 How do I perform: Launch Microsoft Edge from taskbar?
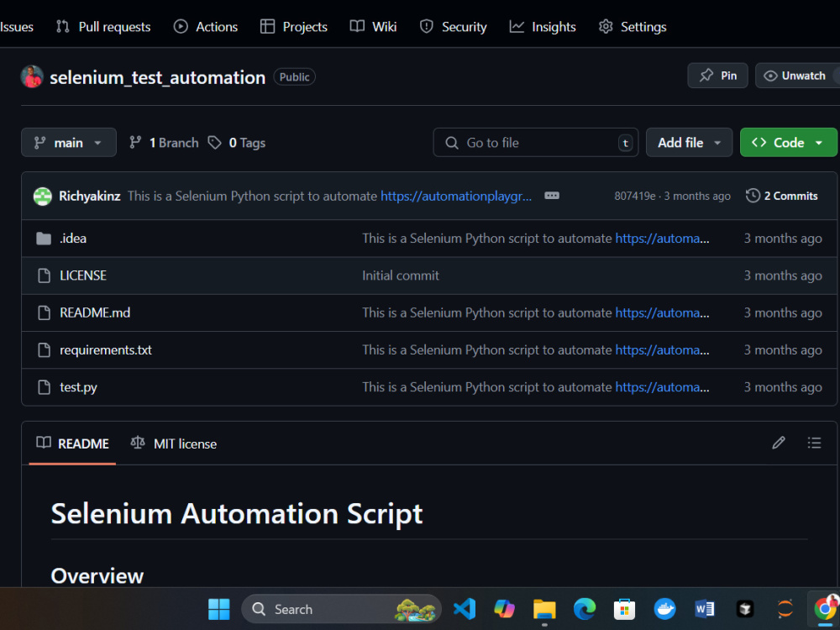pos(585,609)
